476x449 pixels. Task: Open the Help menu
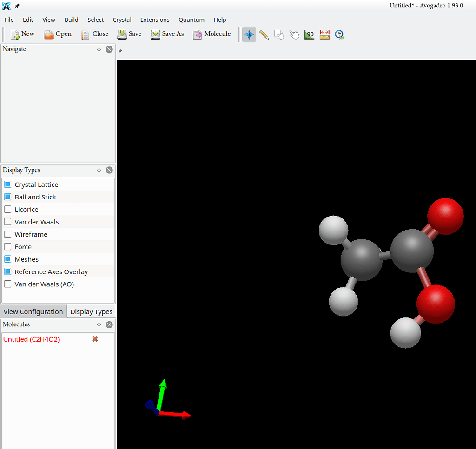tap(220, 20)
